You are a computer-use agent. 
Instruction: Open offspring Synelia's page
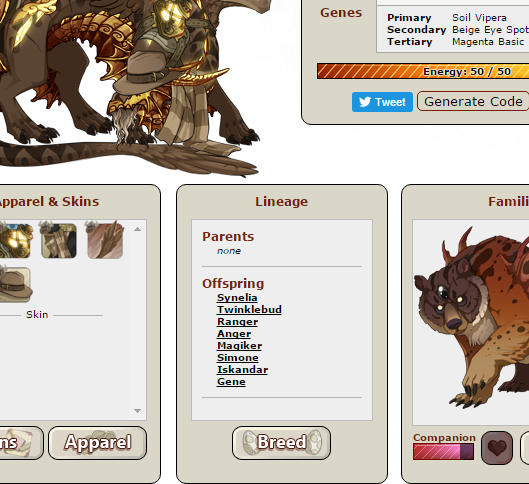coord(237,297)
